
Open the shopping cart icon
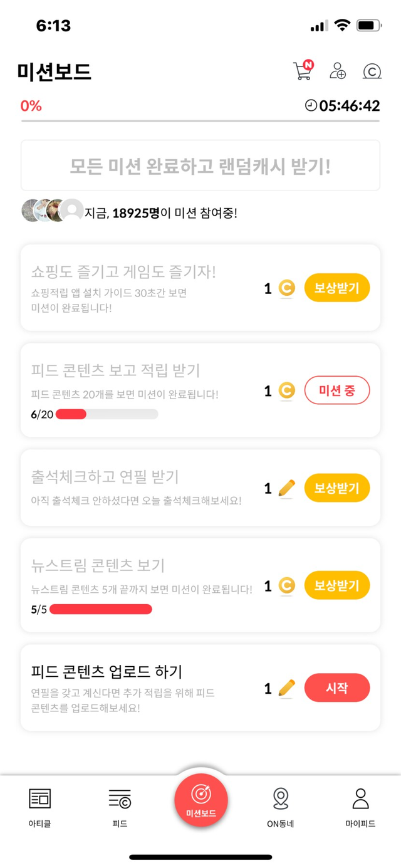click(303, 70)
